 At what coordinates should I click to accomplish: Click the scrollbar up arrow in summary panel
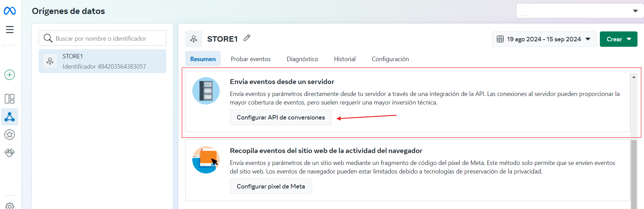(x=634, y=77)
